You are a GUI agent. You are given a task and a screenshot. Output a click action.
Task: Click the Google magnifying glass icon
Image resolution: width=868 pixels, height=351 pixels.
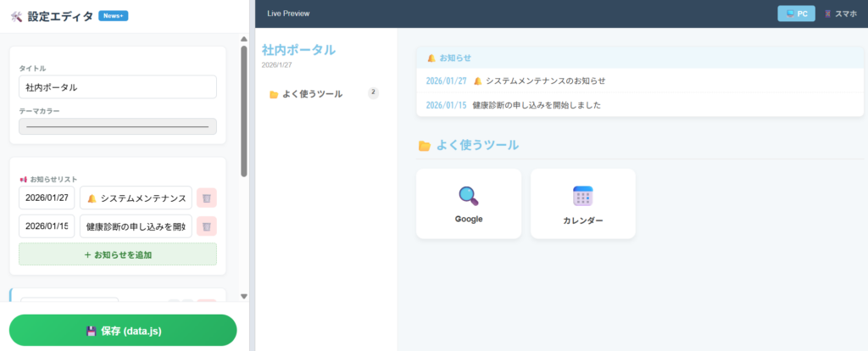point(468,196)
